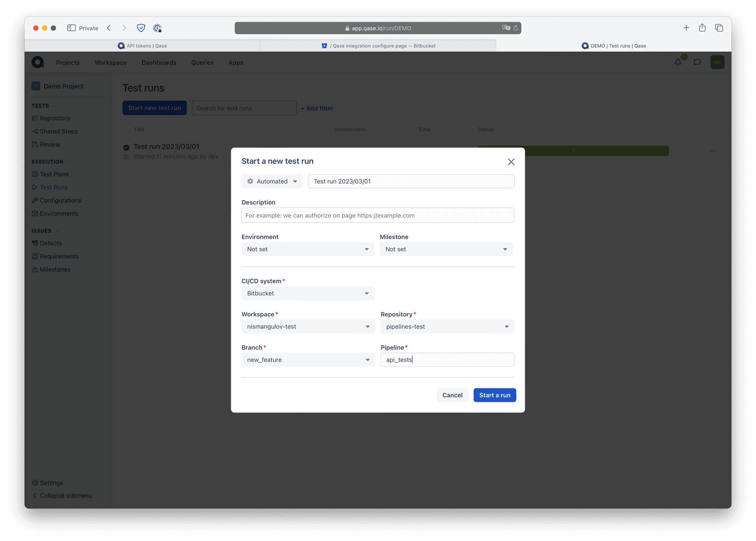
Task: Switch to the Qase integration configure page tab
Action: 378,46
